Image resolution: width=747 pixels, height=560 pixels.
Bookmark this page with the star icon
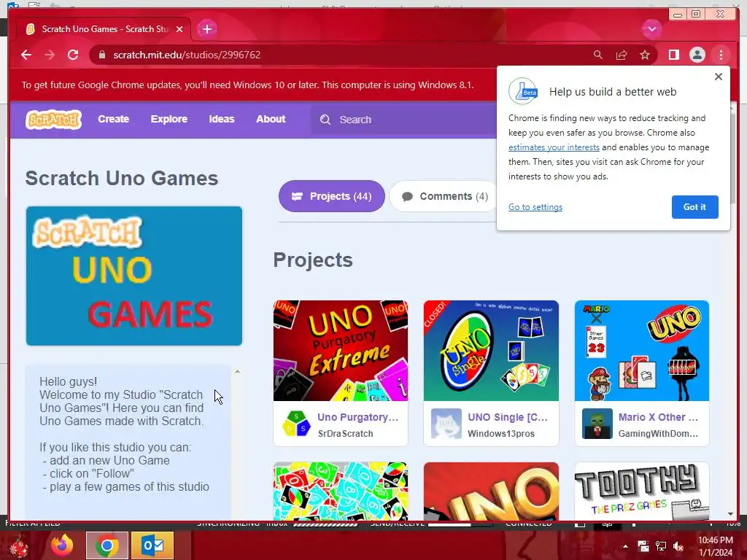[x=645, y=55]
